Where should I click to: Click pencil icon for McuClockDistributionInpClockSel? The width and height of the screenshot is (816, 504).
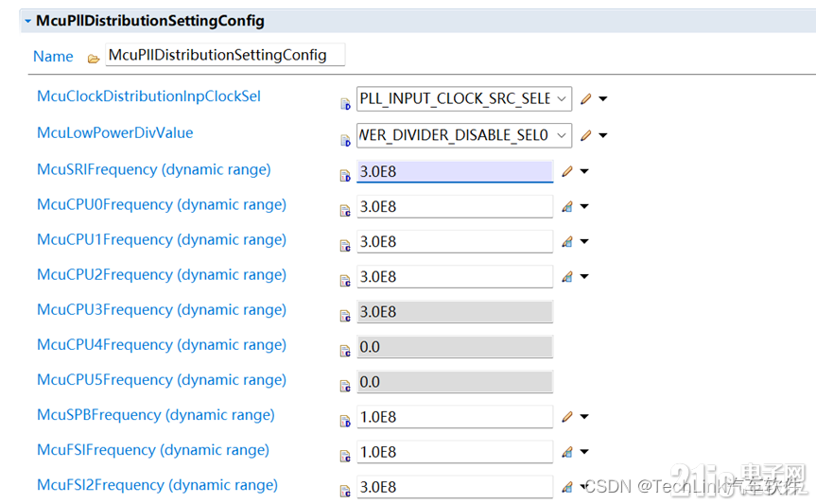[585, 98]
